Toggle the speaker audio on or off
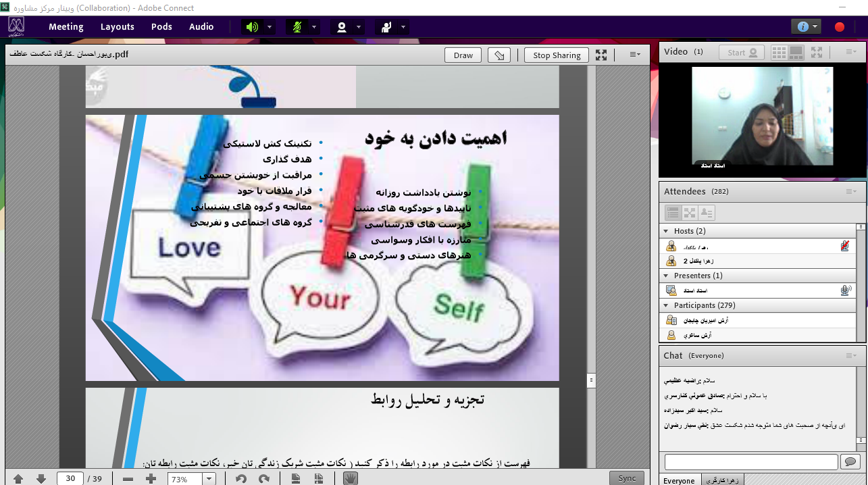This screenshot has height=485, width=868. tap(252, 27)
